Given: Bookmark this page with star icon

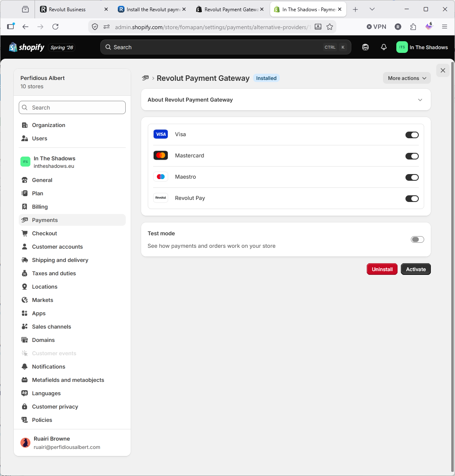Looking at the screenshot, I should pos(330,27).
